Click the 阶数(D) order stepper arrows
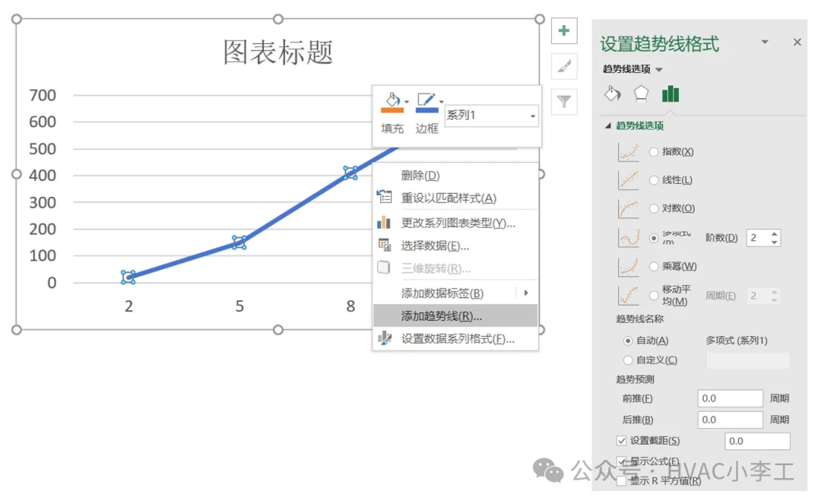Viewport: 821px width, 504px height. [x=774, y=238]
